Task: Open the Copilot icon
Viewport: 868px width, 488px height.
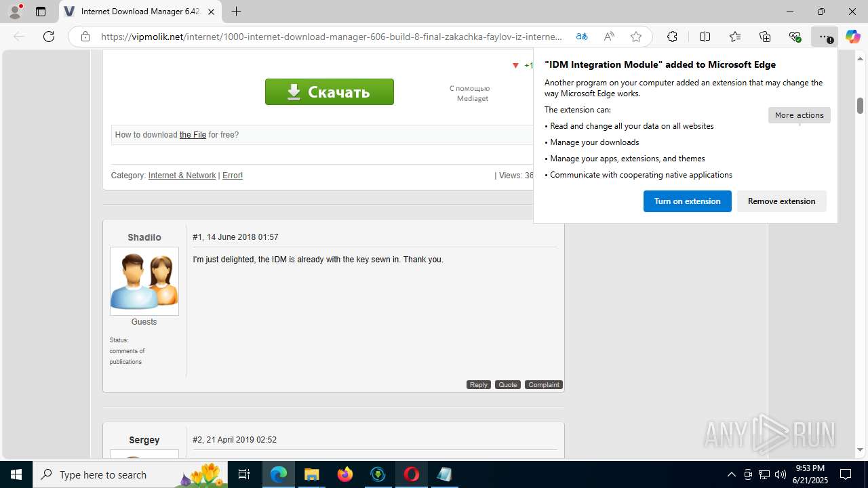Action: [x=852, y=37]
